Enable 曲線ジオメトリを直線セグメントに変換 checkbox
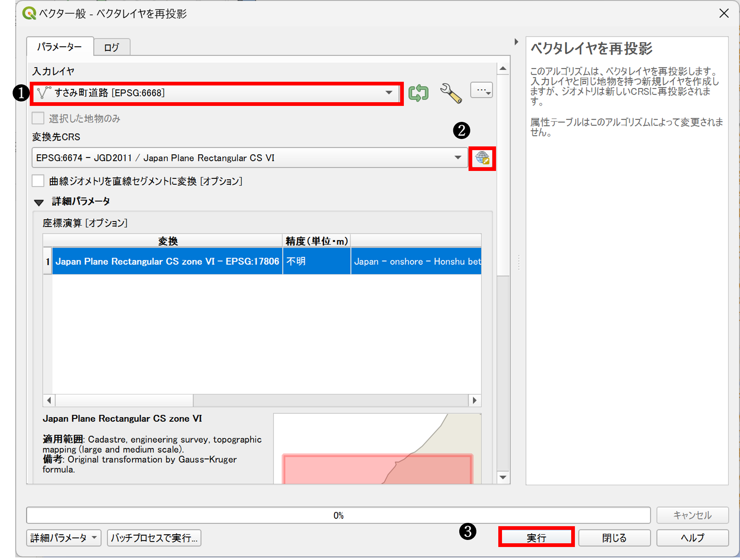The image size is (740, 560). 38,181
